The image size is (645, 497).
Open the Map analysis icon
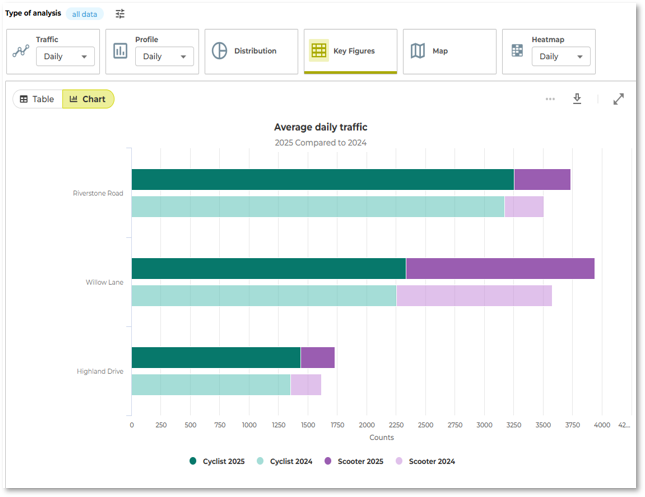point(417,51)
